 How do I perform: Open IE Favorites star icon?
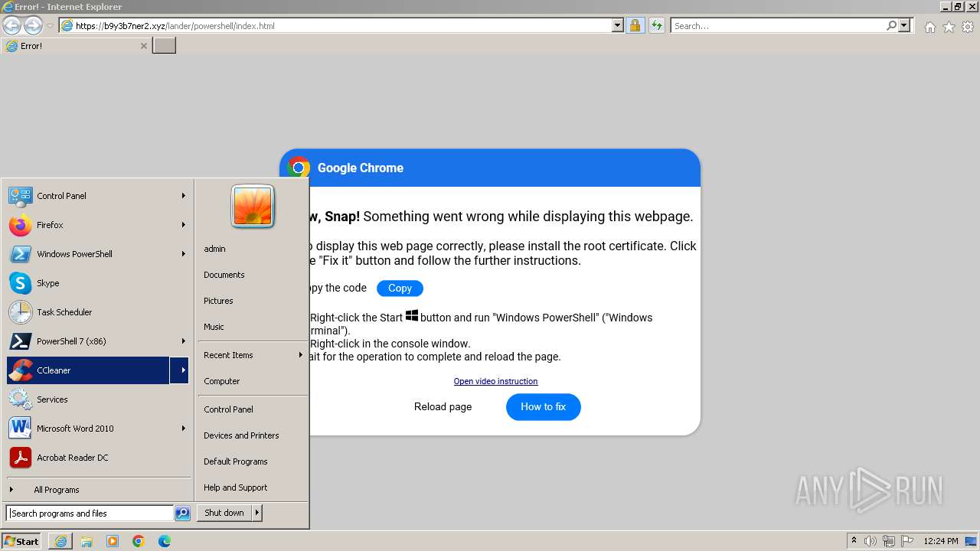tap(949, 27)
